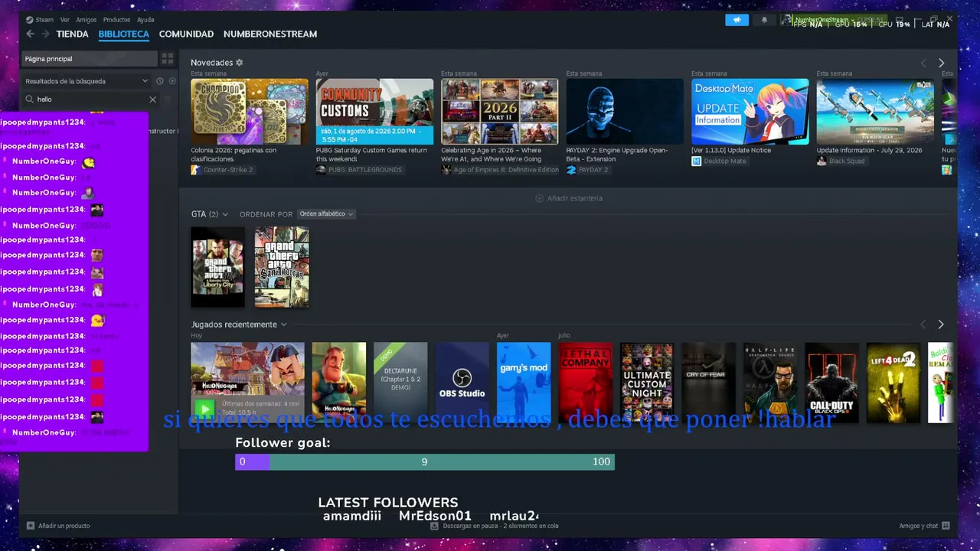Open OBS Studio tile
Screen dimensions: 980x551
click(x=462, y=383)
